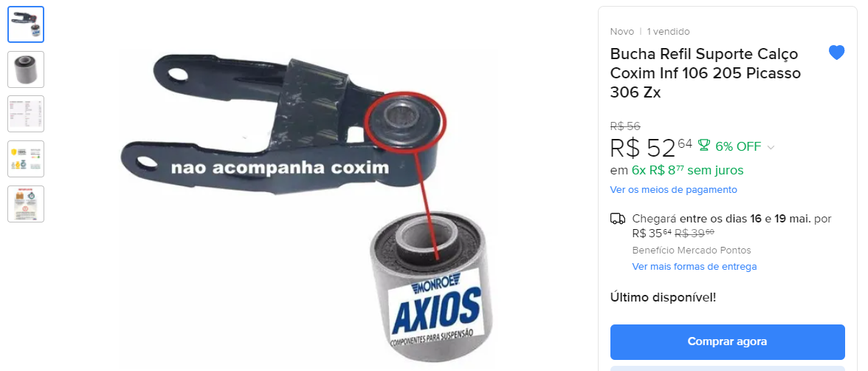This screenshot has width=868, height=371.
Task: Expand the 6% OFF discount chevron
Action: [771, 148]
